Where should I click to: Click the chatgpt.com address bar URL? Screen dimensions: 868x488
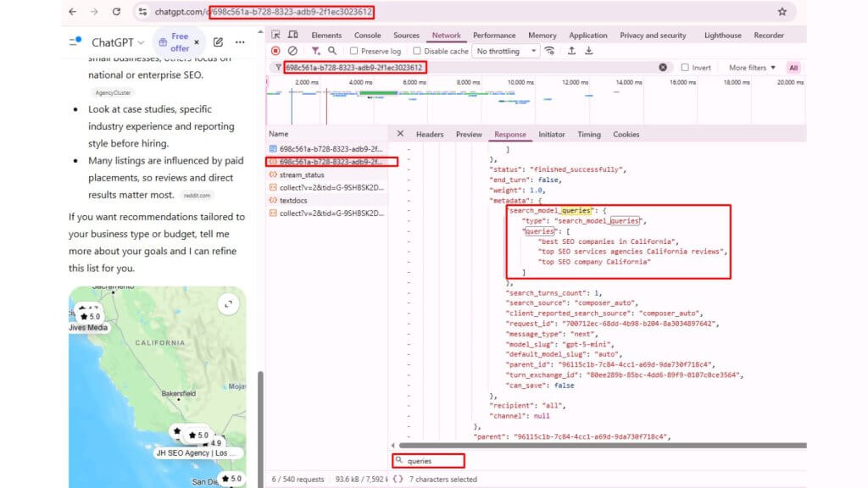pyautogui.click(x=264, y=12)
